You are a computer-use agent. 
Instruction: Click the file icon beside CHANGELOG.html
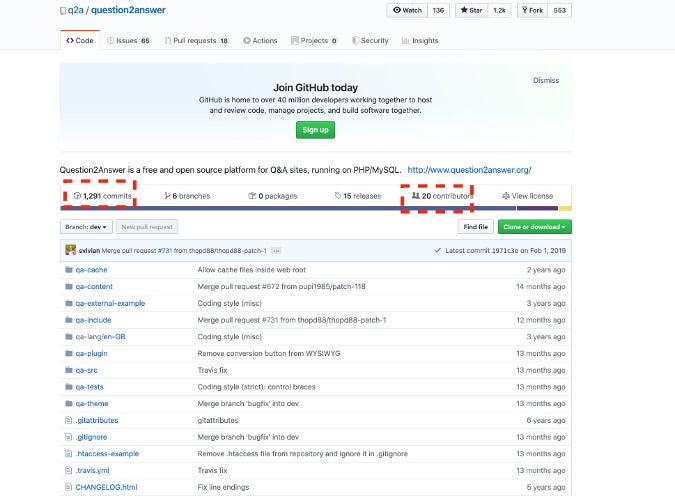[68, 487]
